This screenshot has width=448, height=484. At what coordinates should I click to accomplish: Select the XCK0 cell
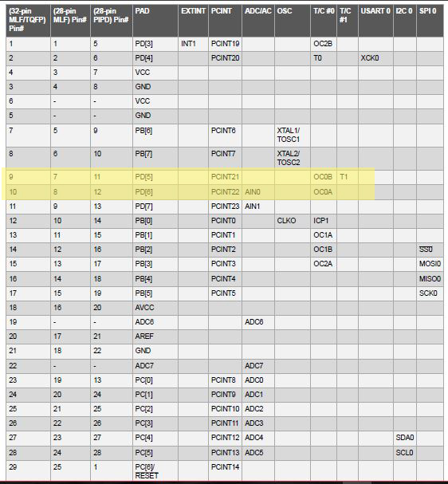tap(370, 58)
